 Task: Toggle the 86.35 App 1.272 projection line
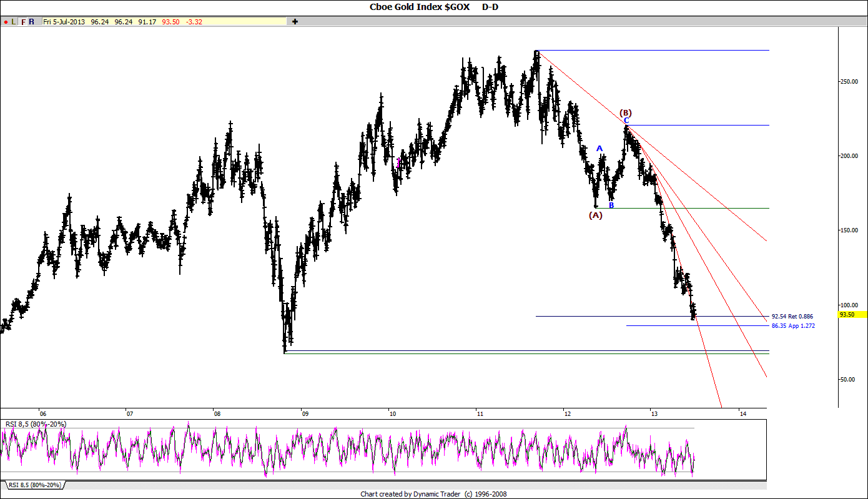click(792, 325)
